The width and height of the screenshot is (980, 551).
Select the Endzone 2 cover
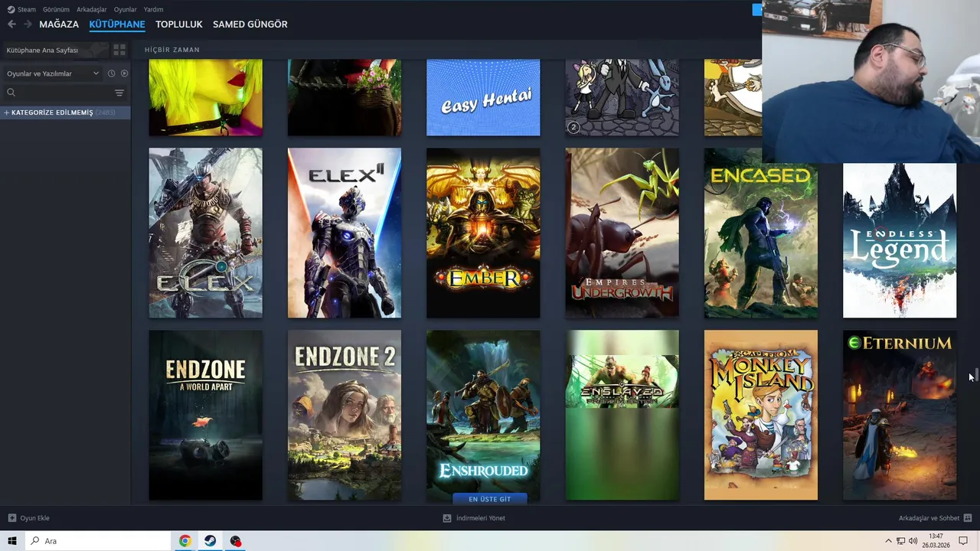click(345, 415)
